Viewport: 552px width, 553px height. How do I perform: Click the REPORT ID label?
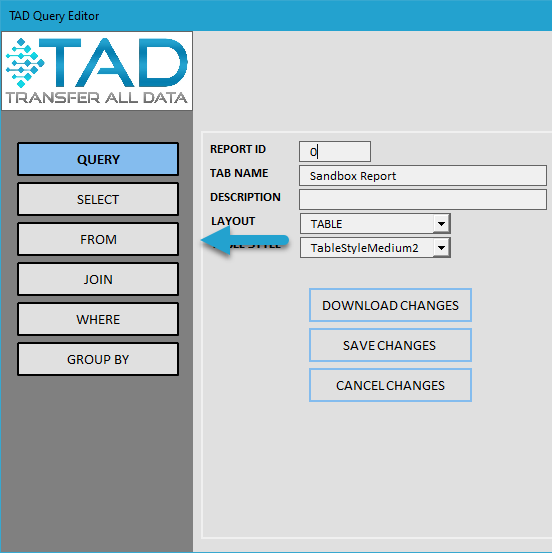tap(238, 149)
